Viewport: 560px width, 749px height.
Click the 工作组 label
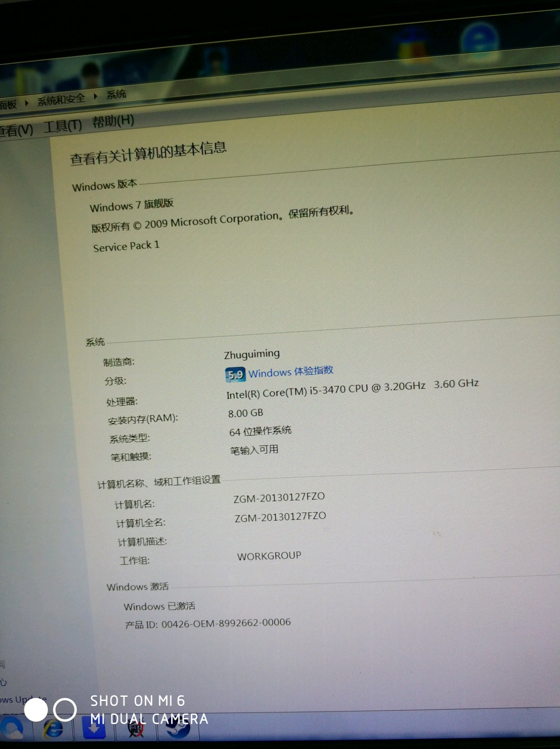pyautogui.click(x=134, y=561)
